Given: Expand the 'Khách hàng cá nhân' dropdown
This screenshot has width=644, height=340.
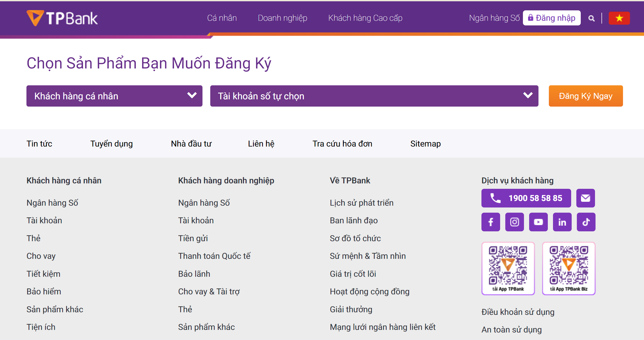Looking at the screenshot, I should (114, 96).
